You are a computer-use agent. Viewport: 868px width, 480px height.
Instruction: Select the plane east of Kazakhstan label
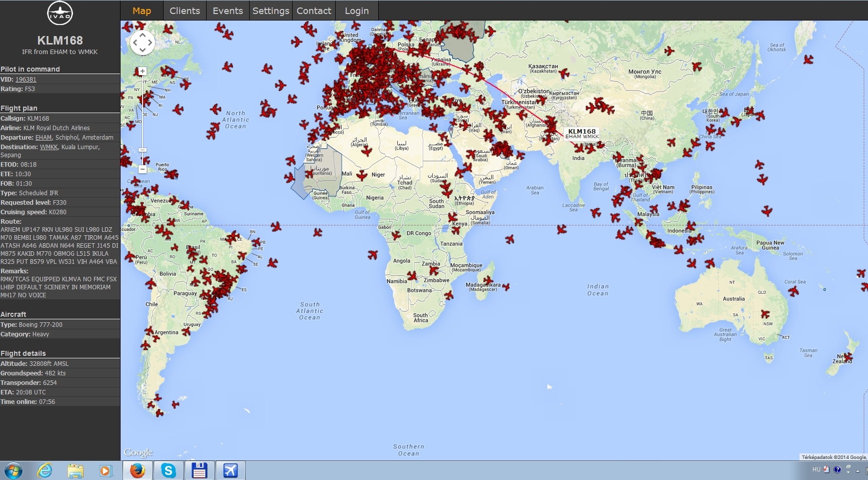pyautogui.click(x=564, y=74)
